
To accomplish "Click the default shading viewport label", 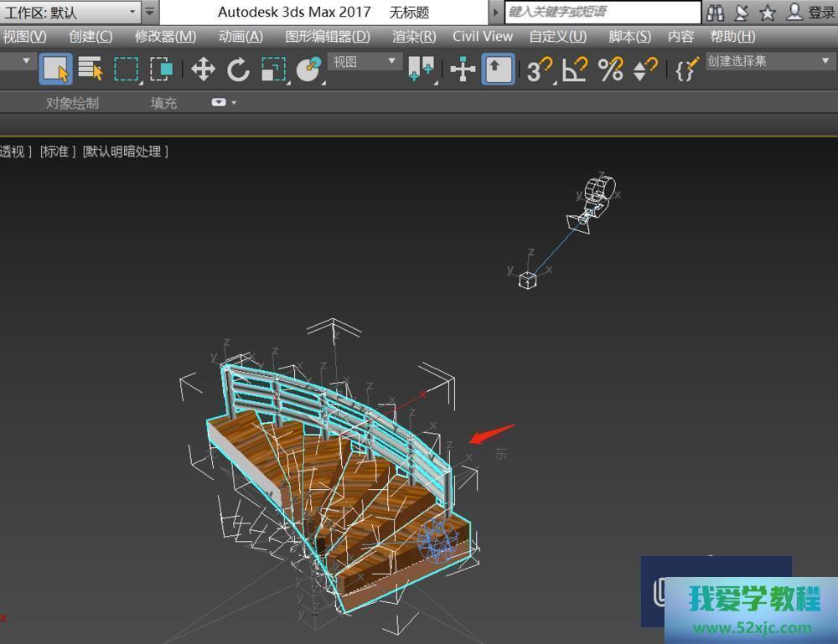I will 126,152.
